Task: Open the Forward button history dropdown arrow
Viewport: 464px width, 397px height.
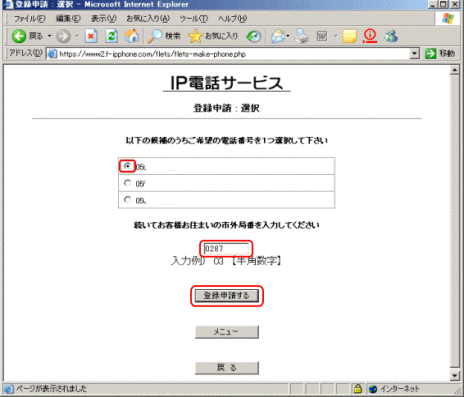Action: [x=77, y=36]
